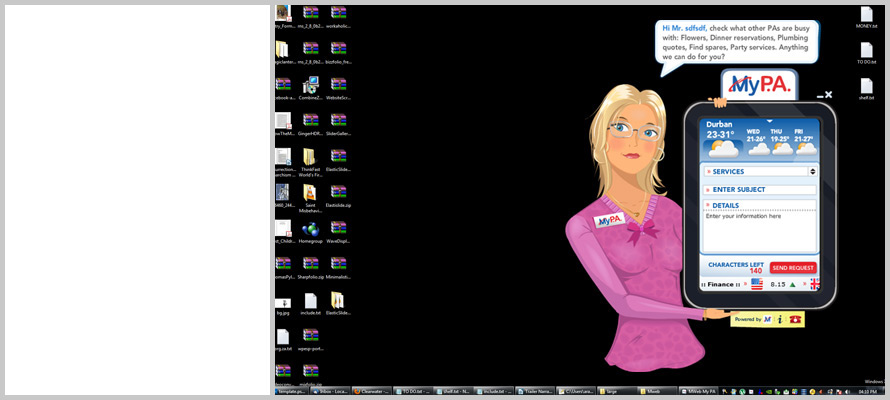Click the PA speech bubble message
This screenshot has height=400, width=890.
pos(737,42)
